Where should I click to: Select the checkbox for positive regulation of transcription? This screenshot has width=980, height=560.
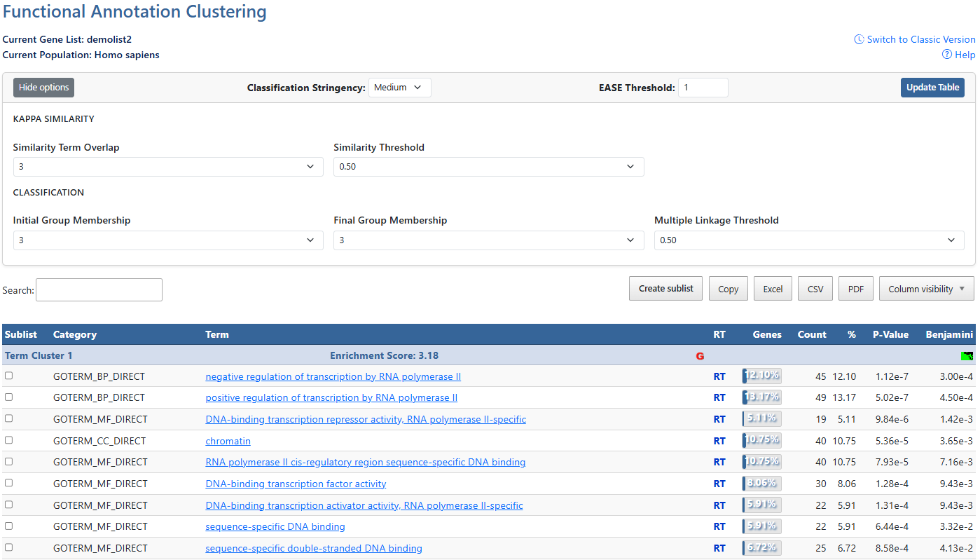(x=8, y=396)
